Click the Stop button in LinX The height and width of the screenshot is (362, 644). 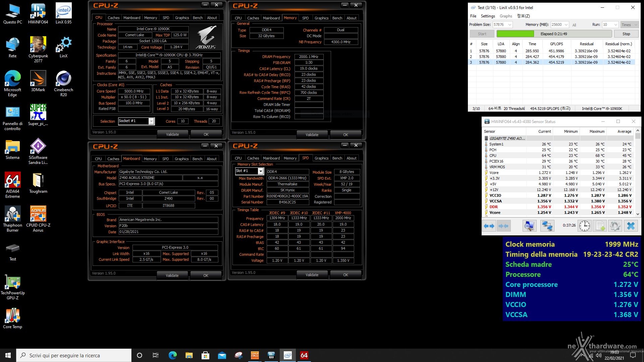tap(626, 34)
